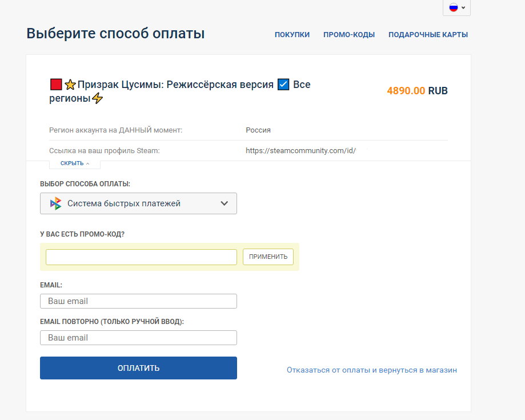Viewport: 525px width, 420px height.
Task: Open the language selector dropdown arrow
Action: tap(463, 7)
